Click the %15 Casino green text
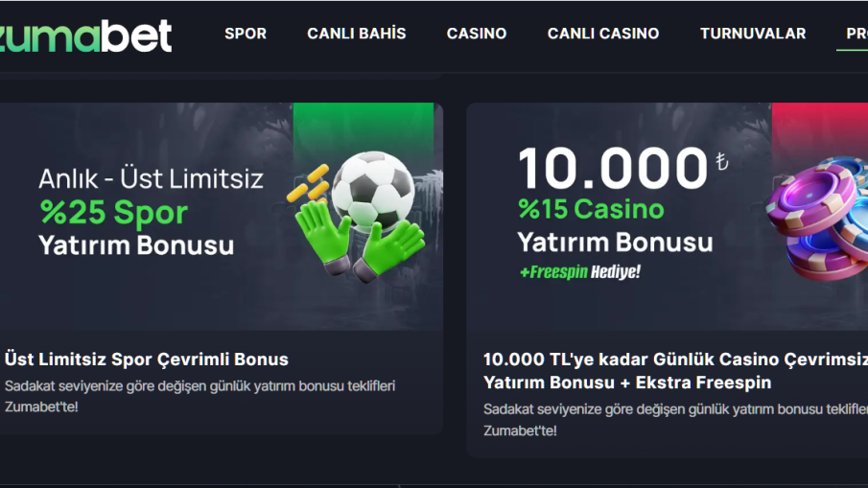 pos(591,209)
